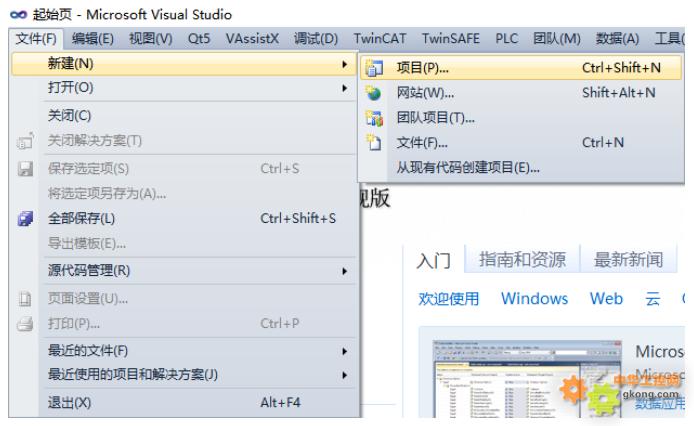Open the Web link on start page
Viewport: 694px width, 426px height.
point(606,299)
